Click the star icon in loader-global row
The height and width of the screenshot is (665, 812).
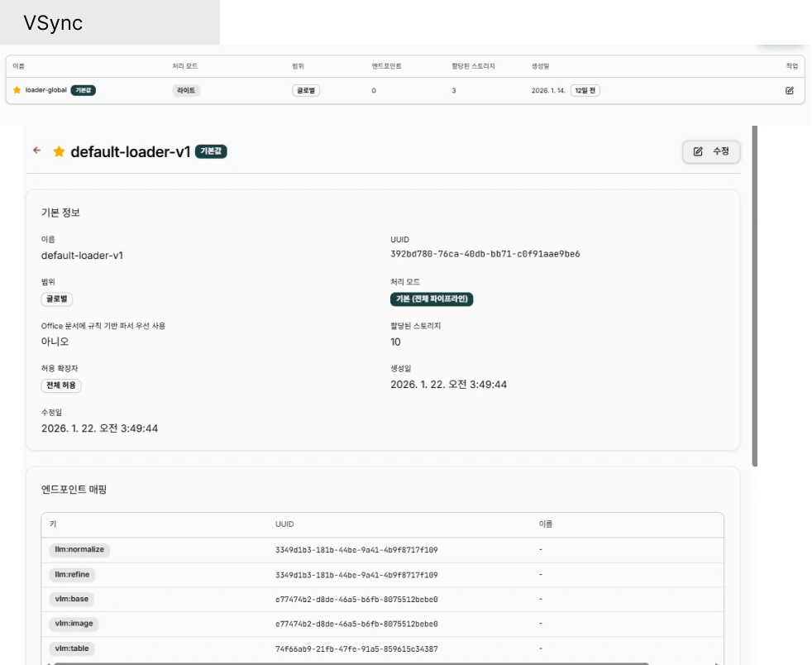(17, 90)
